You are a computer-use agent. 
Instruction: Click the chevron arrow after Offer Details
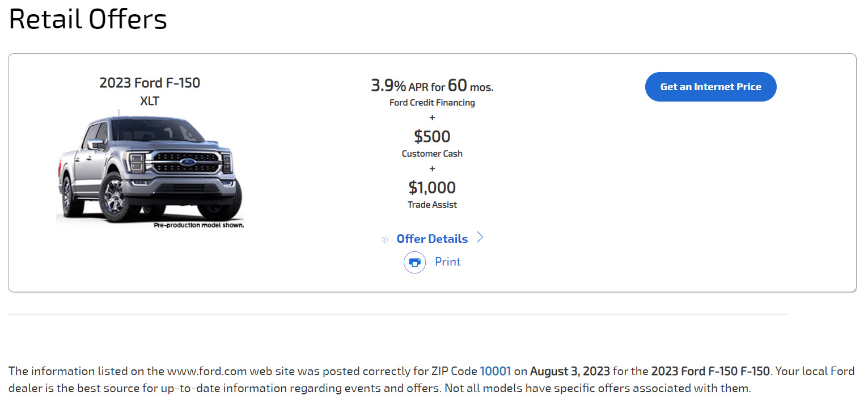point(480,238)
